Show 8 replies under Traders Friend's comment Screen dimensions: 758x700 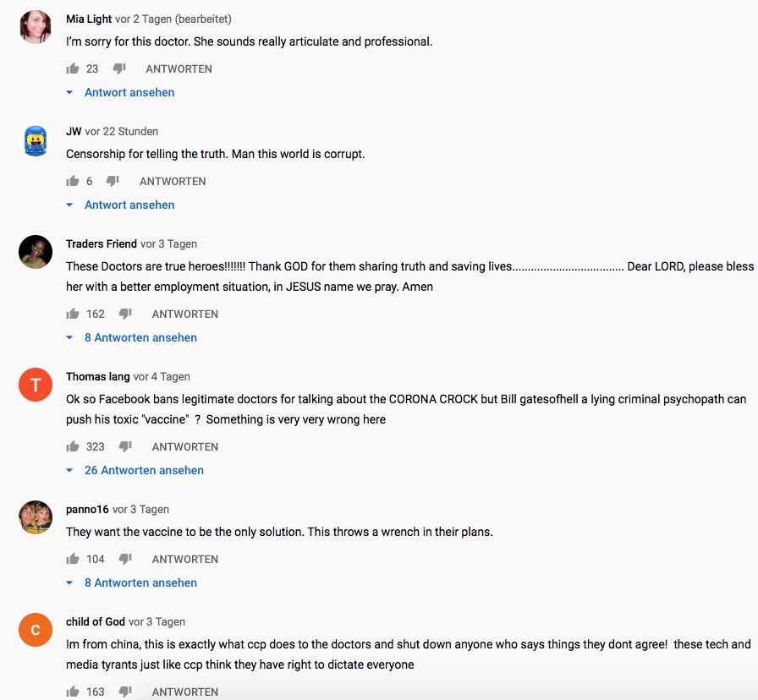[x=140, y=337]
